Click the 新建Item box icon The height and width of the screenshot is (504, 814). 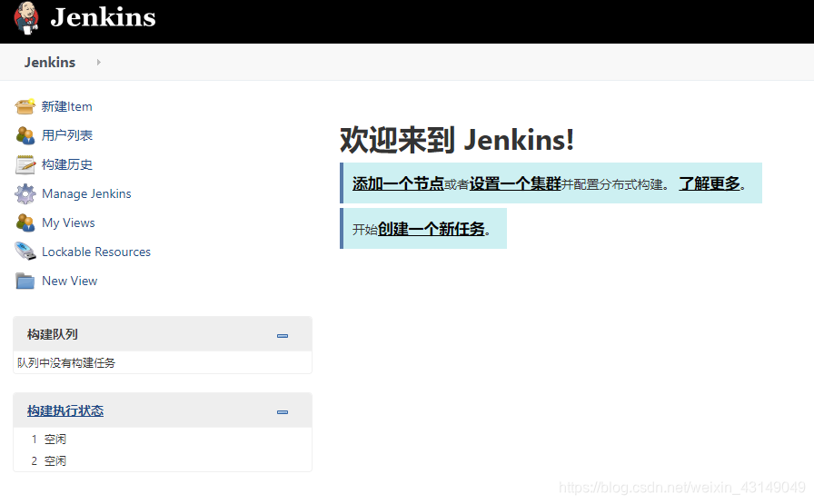[25, 106]
